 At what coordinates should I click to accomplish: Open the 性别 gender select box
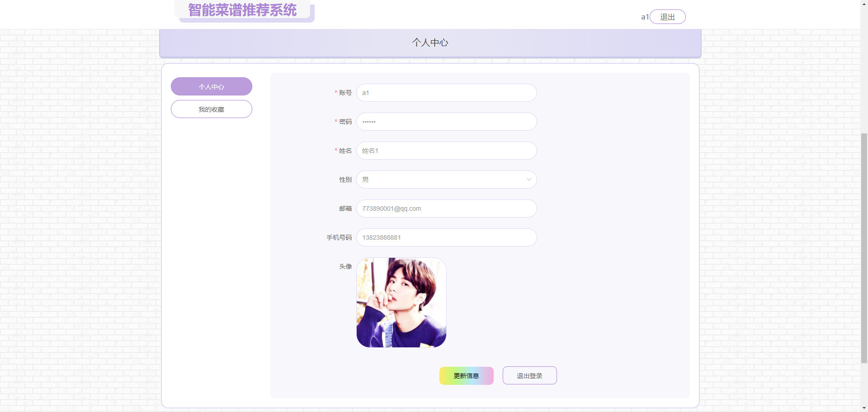click(447, 180)
